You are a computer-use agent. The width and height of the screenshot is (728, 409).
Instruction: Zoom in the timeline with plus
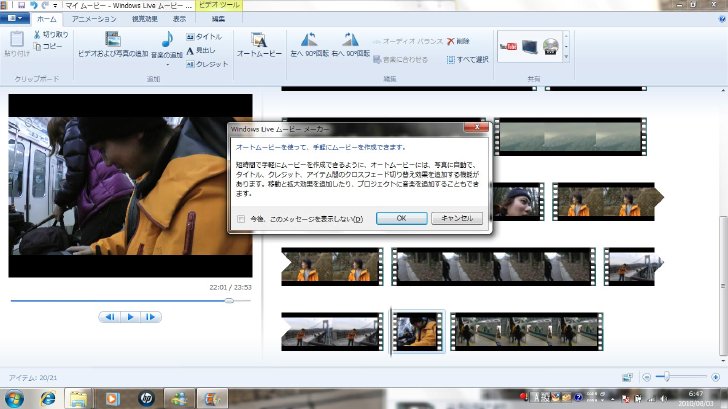coord(715,377)
